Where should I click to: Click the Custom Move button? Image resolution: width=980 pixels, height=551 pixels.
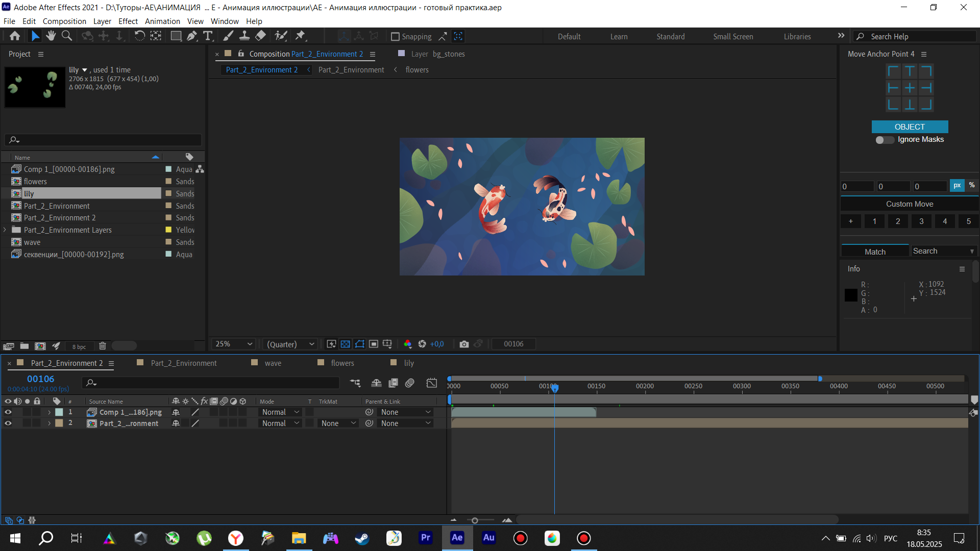(910, 204)
